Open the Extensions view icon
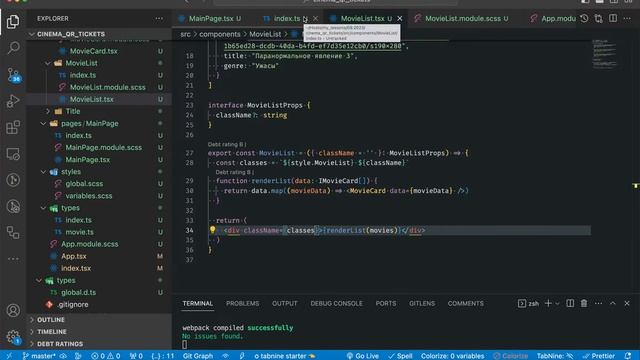This screenshot has height=360, width=640. coord(13,127)
